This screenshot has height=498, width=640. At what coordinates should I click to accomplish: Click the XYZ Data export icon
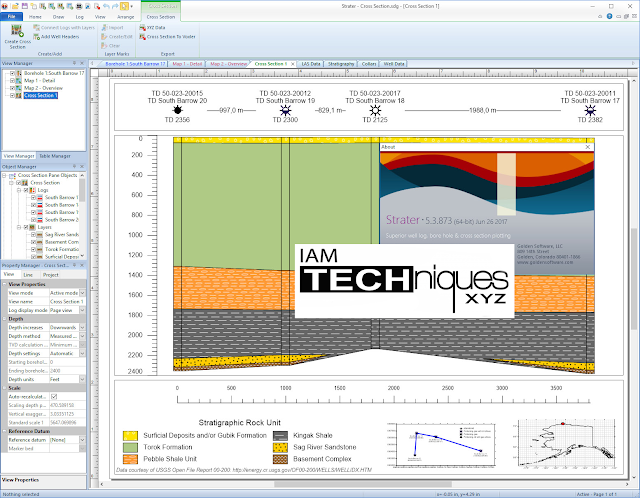(x=142, y=27)
